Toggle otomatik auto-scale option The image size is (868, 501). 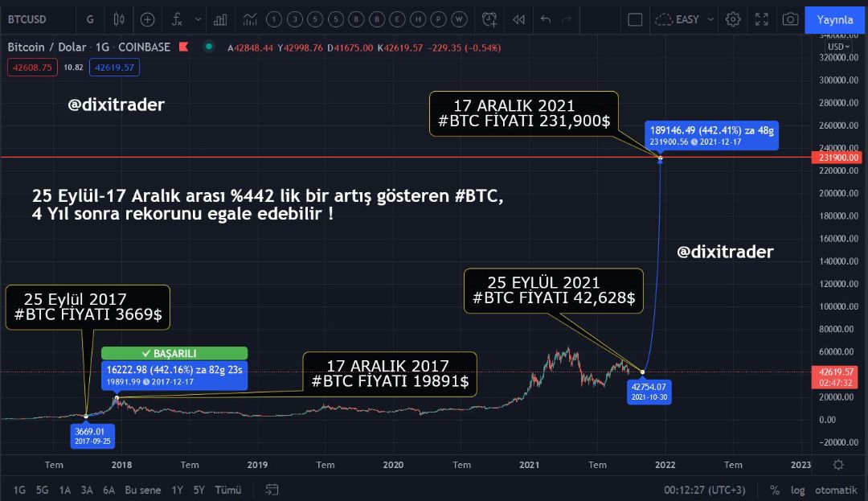836,490
